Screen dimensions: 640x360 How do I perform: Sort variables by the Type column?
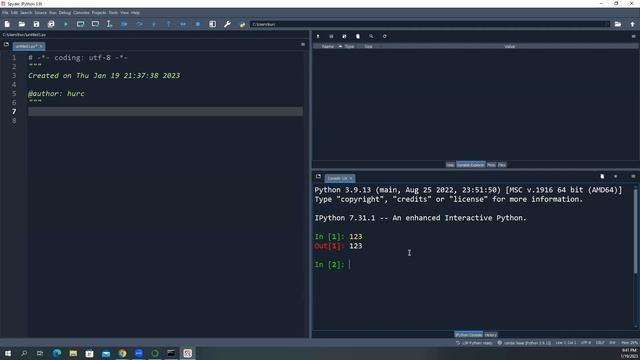coord(349,47)
